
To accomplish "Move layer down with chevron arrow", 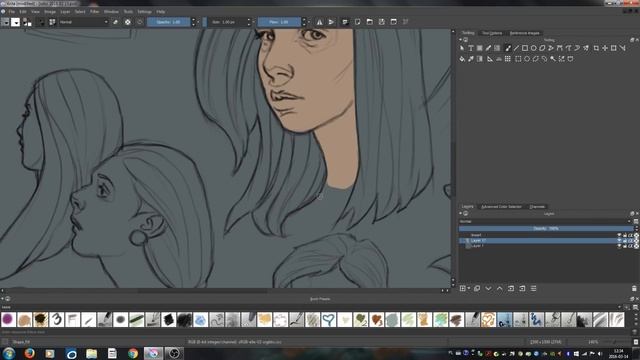I will tap(488, 288).
